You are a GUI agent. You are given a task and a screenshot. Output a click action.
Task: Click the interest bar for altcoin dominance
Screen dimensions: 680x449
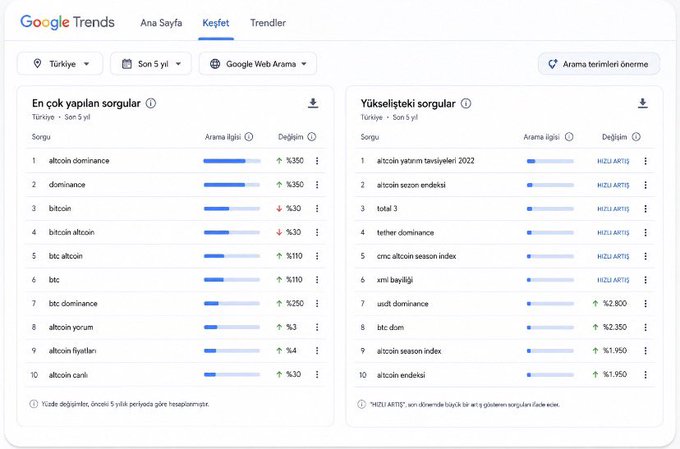pyautogui.click(x=232, y=161)
